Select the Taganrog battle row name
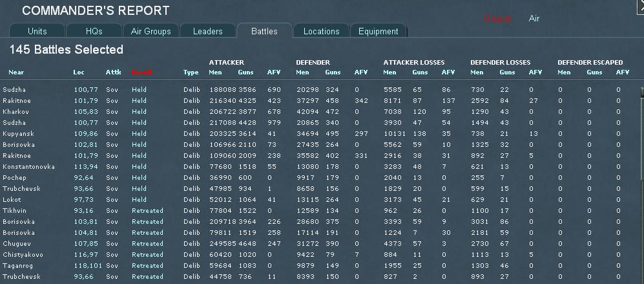 [x=17, y=265]
